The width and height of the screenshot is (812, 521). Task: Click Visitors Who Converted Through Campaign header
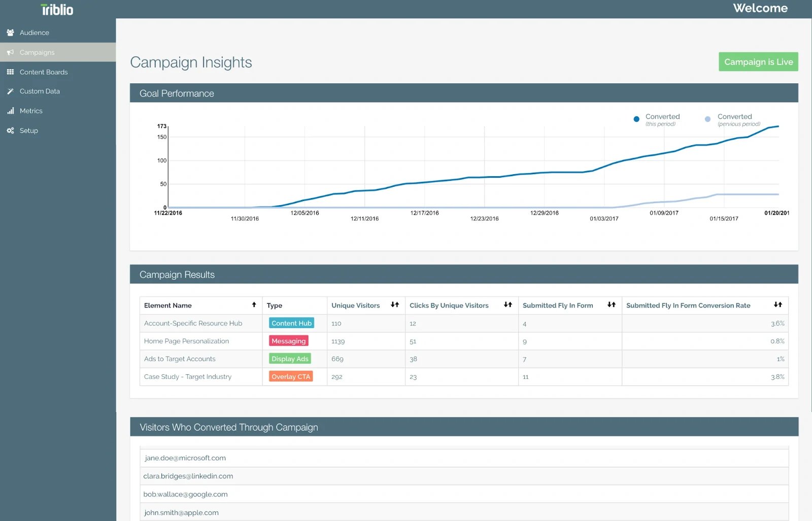464,428
